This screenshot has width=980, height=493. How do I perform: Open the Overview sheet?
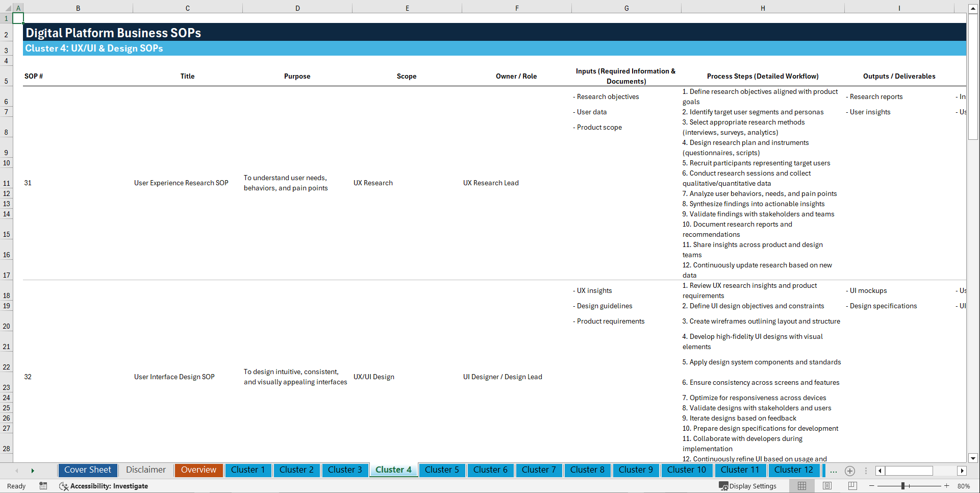(198, 470)
